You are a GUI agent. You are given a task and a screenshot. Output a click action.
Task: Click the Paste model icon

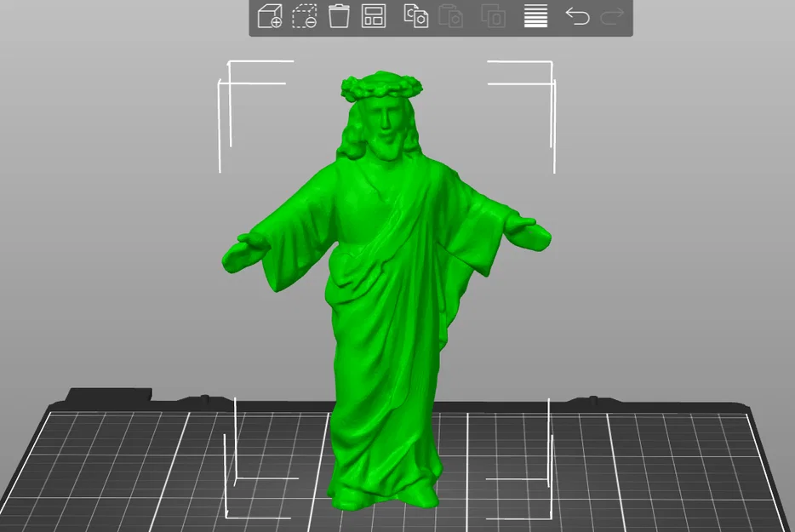(450, 15)
